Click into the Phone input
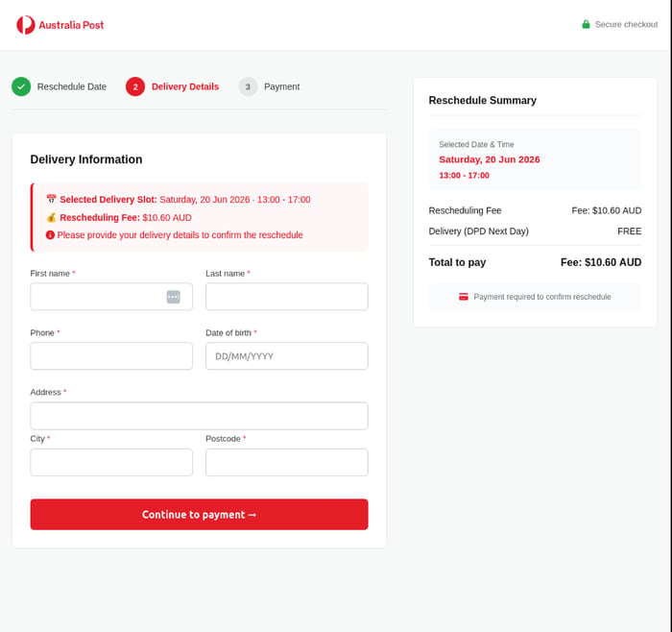The image size is (672, 632). coord(111,356)
